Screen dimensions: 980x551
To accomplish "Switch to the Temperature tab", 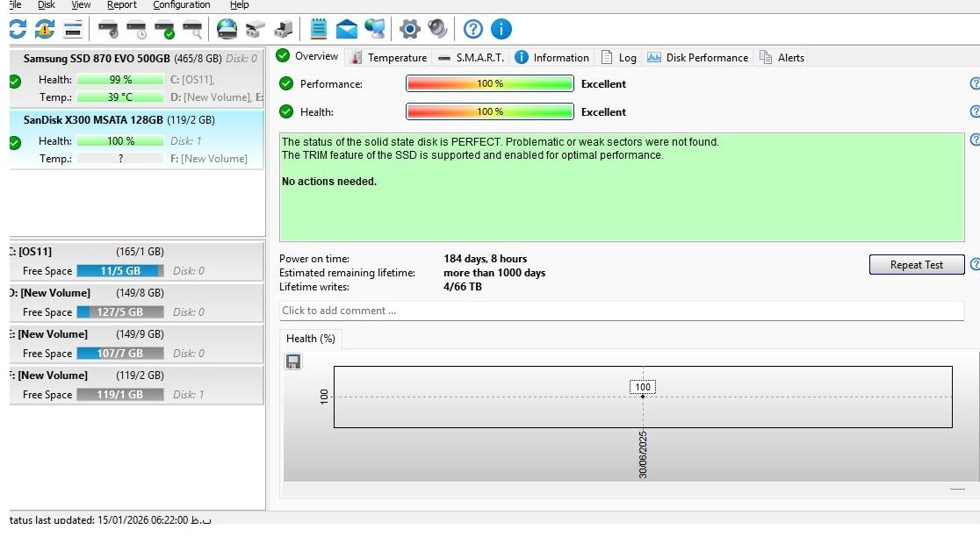I will click(x=388, y=57).
